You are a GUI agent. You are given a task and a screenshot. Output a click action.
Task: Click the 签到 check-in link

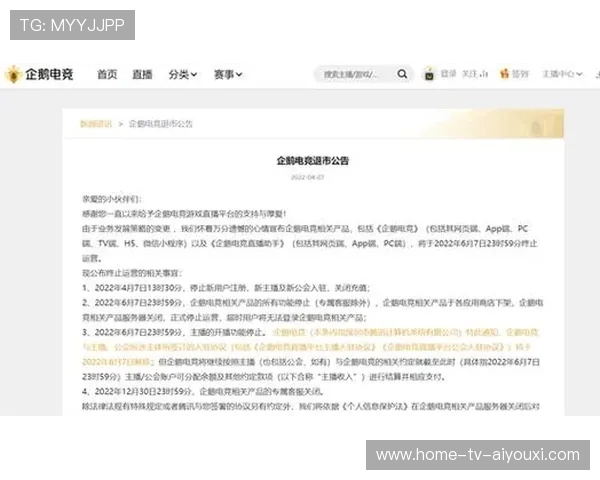(520, 73)
